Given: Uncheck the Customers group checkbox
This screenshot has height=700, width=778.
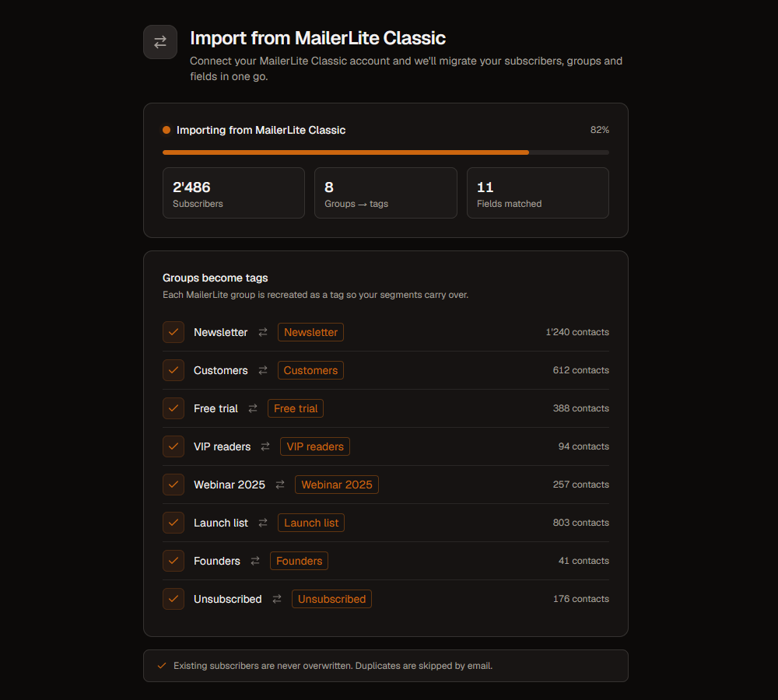Looking at the screenshot, I should (173, 370).
